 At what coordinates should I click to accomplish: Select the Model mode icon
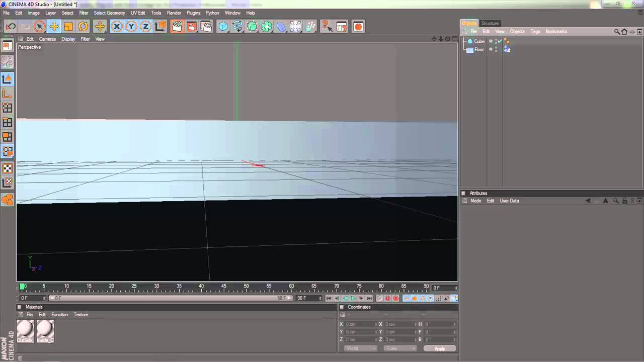7,79
